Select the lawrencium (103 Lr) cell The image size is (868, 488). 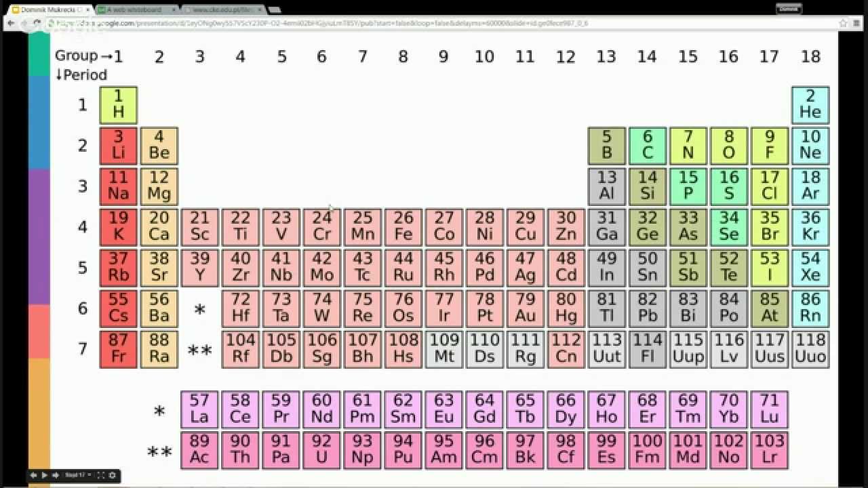(770, 450)
